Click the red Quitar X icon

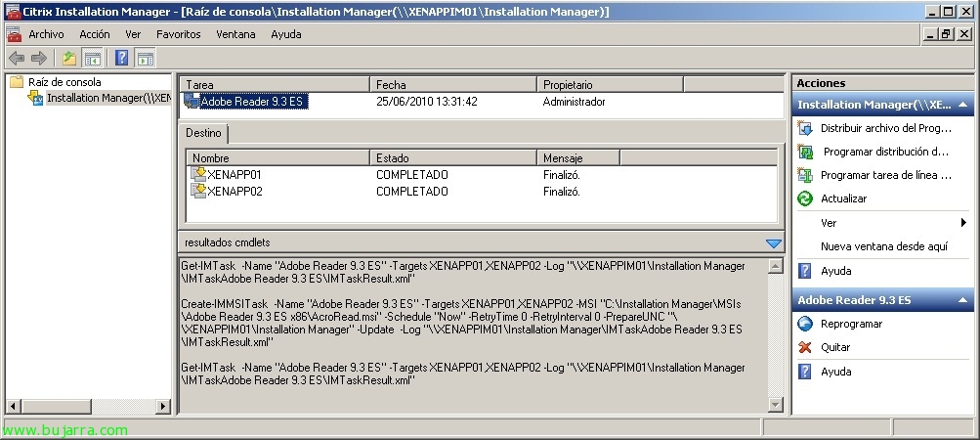[805, 347]
